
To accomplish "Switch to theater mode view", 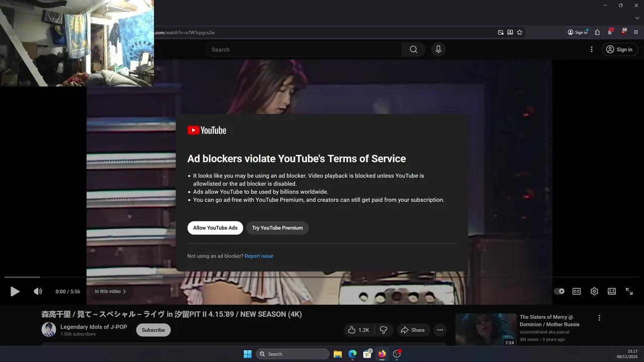I will point(612,291).
